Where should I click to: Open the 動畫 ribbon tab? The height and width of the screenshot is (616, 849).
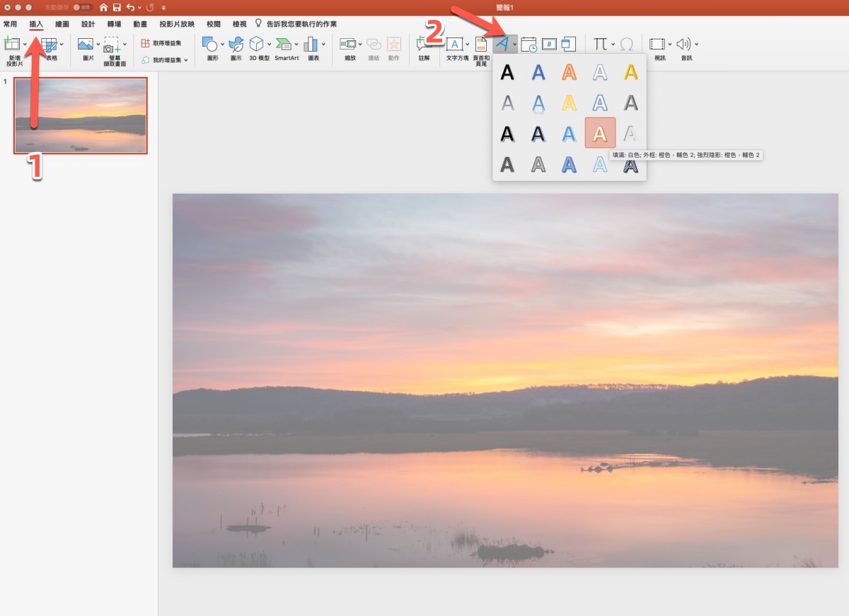point(140,24)
